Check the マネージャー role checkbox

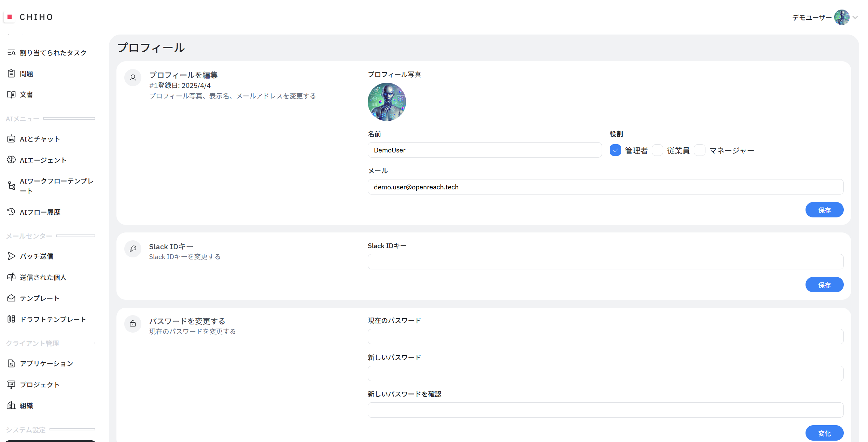pos(700,150)
